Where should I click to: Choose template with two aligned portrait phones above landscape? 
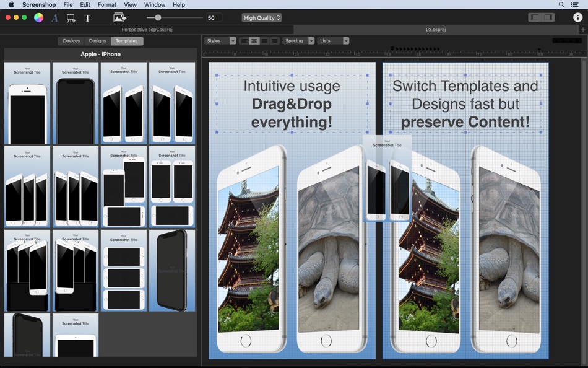coord(172,186)
